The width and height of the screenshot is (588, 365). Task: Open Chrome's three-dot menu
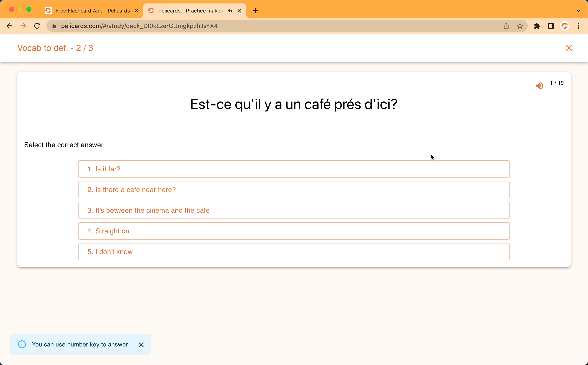click(x=578, y=26)
